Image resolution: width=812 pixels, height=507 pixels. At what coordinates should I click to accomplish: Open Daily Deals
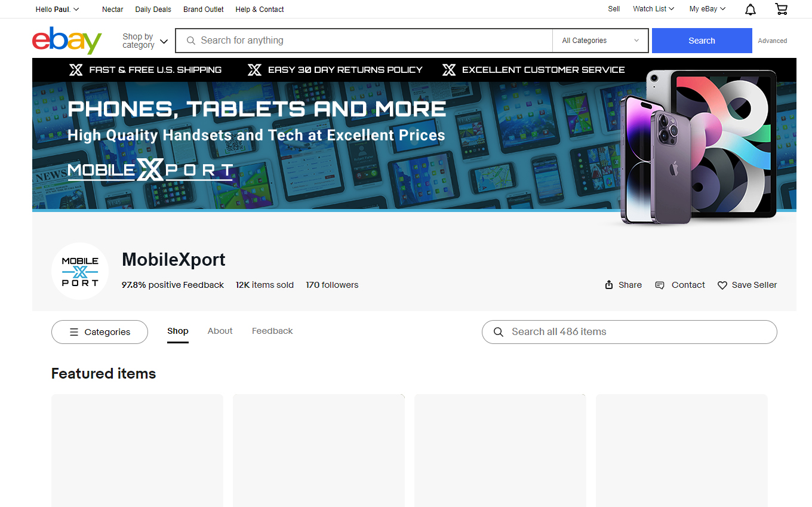(153, 9)
